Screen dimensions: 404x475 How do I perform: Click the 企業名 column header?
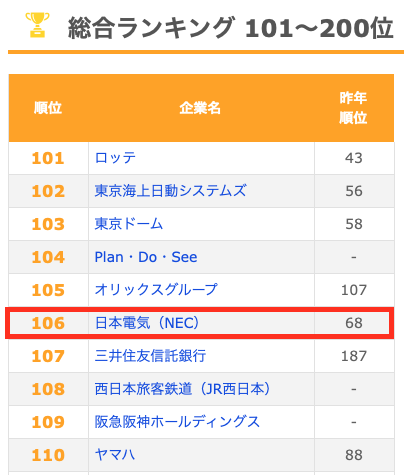[200, 108]
